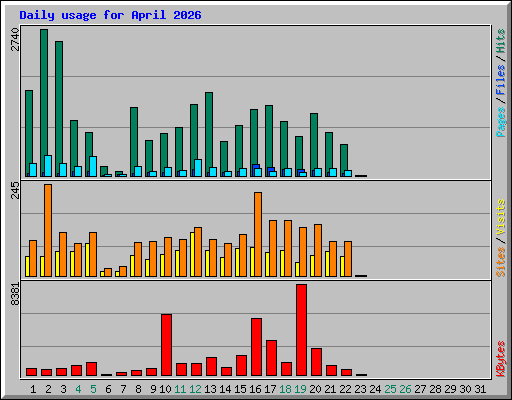Click the day 10 axis label
The image size is (512, 400).
coord(165,389)
